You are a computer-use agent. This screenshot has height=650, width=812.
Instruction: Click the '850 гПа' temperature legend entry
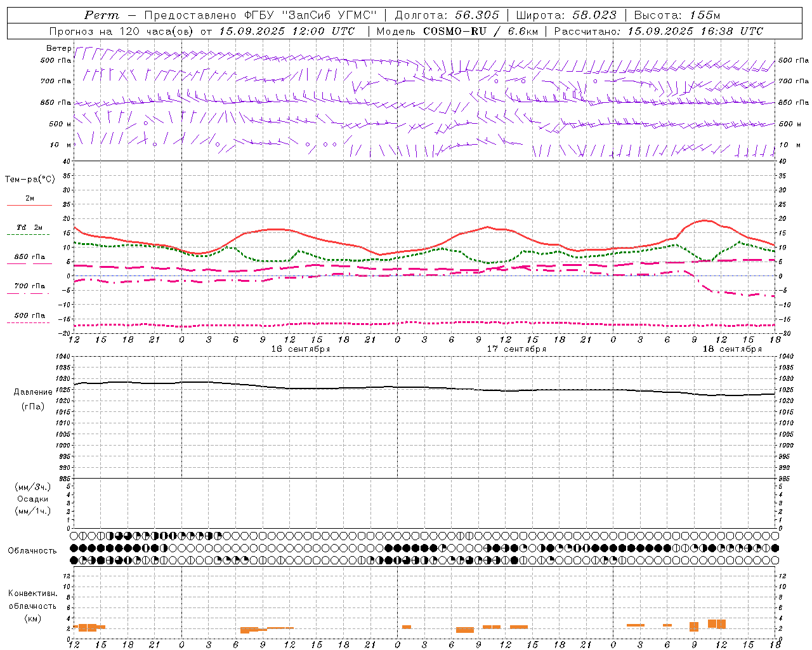pyautogui.click(x=30, y=257)
